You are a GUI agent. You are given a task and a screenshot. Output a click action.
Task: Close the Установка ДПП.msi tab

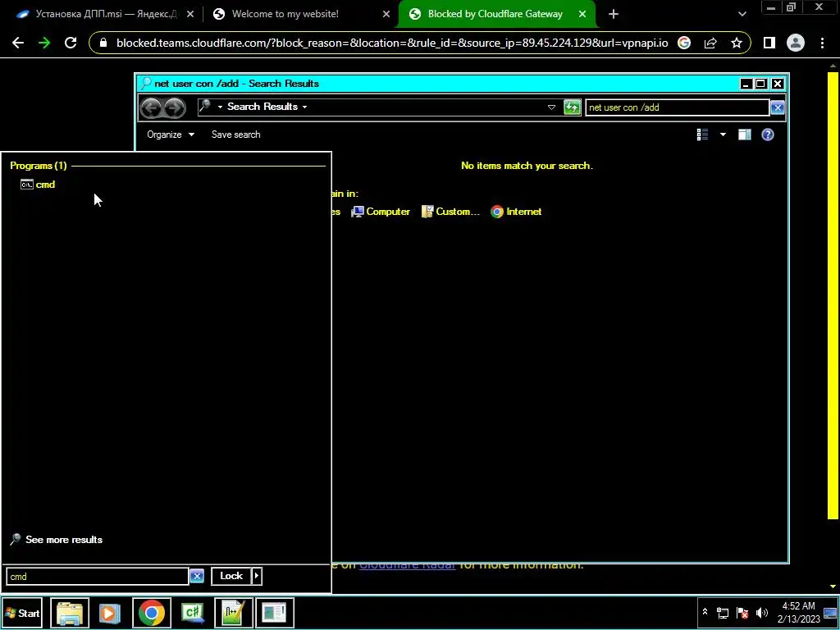coord(190,14)
